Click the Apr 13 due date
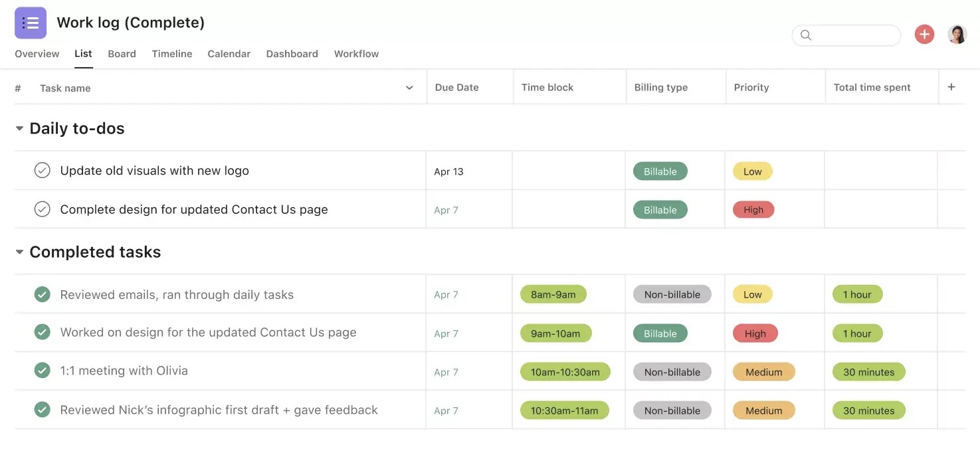The image size is (980, 463). click(448, 171)
